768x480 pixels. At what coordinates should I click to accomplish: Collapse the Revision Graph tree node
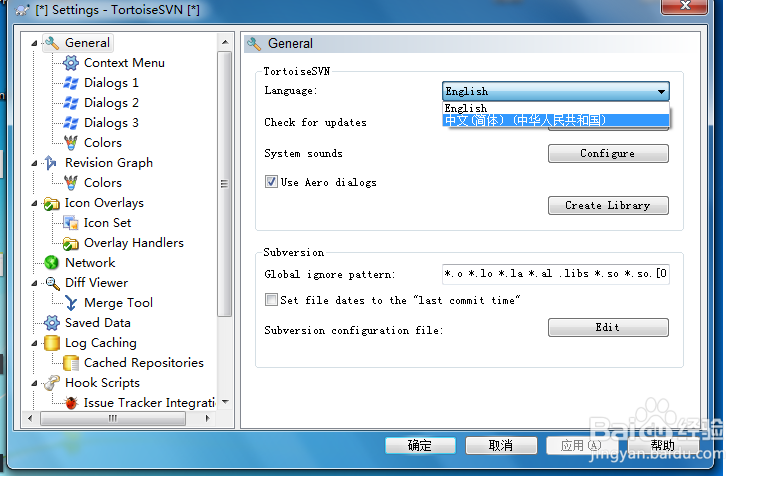tap(34, 163)
